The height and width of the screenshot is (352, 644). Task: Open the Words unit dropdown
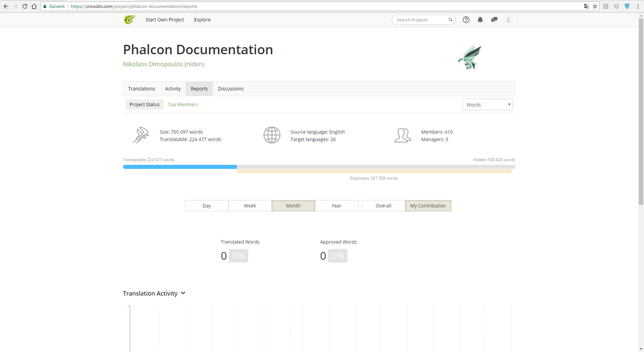coord(488,105)
